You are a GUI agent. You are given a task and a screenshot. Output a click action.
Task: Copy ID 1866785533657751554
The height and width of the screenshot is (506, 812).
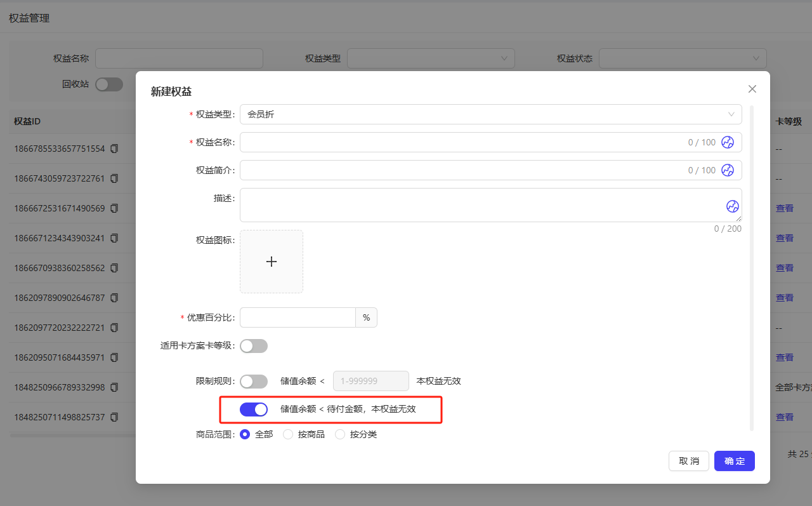click(x=114, y=149)
